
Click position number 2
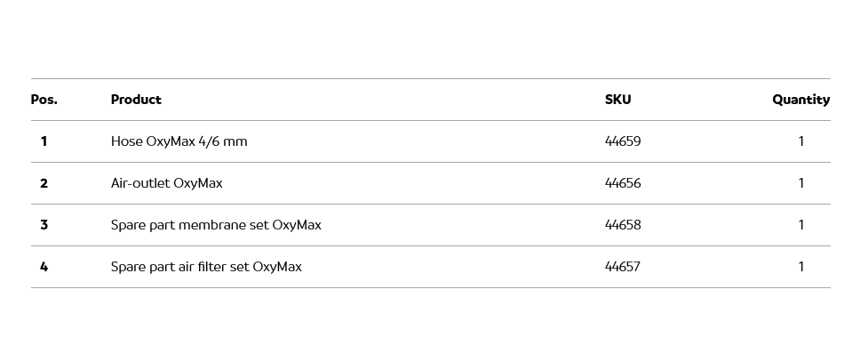(x=44, y=183)
